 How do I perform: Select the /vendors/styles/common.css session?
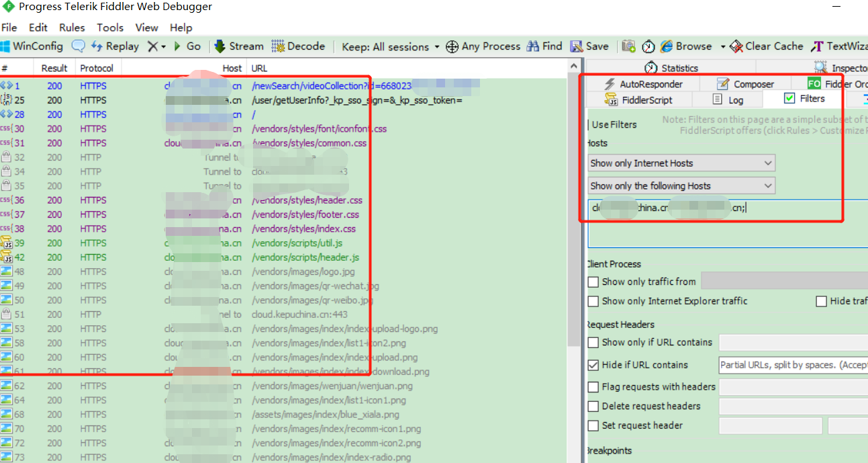point(284,143)
